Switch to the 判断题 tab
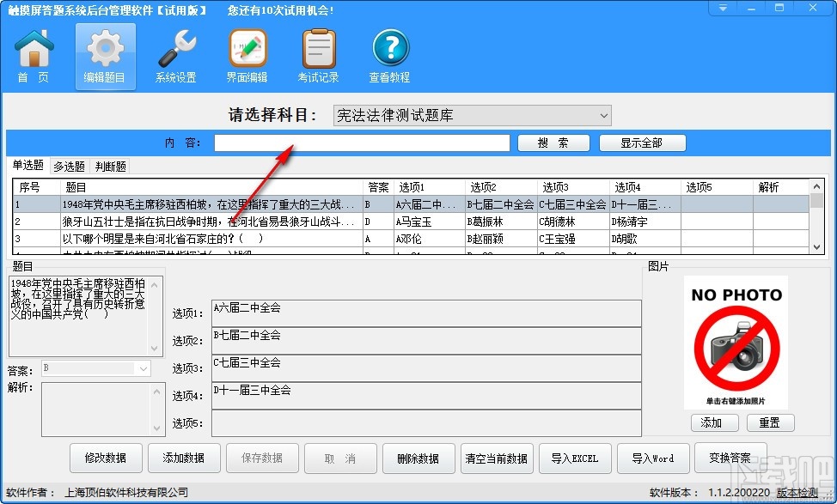This screenshot has height=504, width=837. 110,166
